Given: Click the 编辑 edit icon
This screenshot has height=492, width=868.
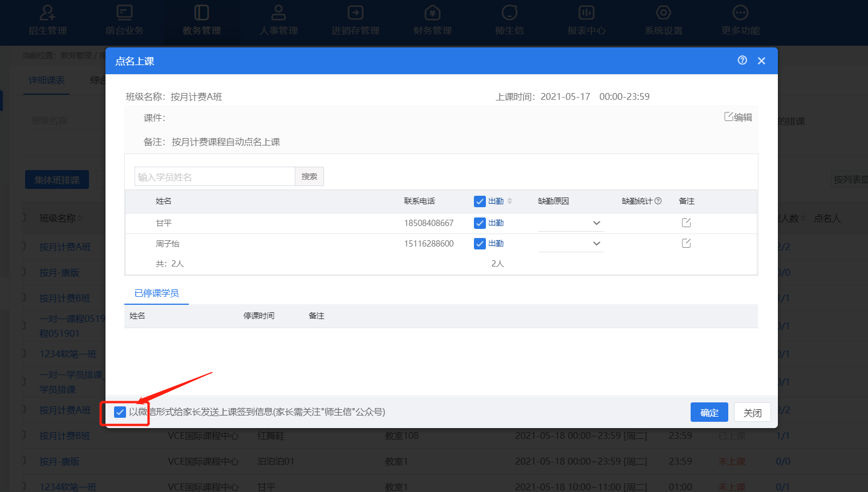Looking at the screenshot, I should pyautogui.click(x=738, y=117).
